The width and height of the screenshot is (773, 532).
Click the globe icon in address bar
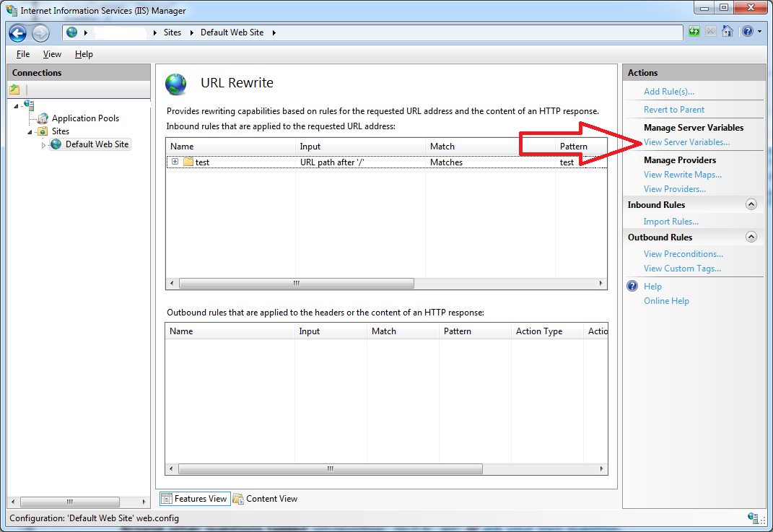[72, 32]
